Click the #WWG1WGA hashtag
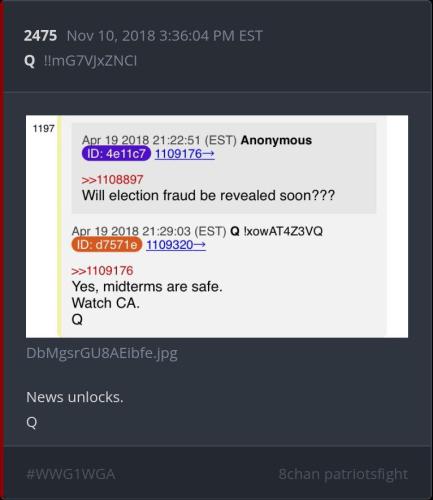433x500 pixels. [71, 474]
